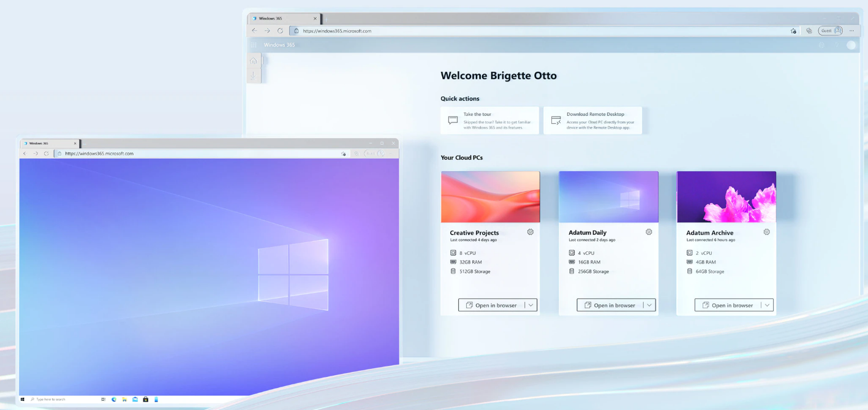Open Creative Projects in browser
Image resolution: width=868 pixels, height=410 pixels.
[x=491, y=305]
